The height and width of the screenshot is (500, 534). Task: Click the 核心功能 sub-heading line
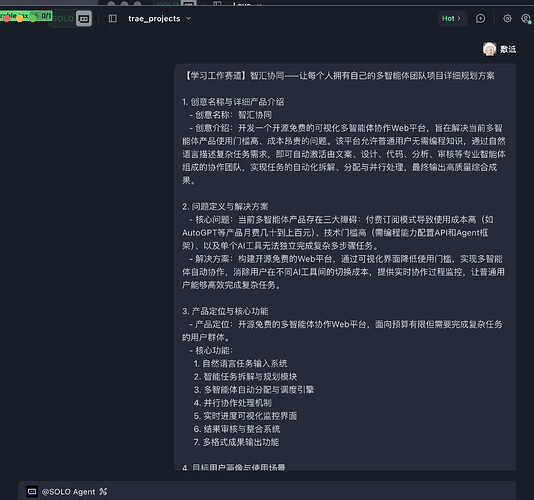coord(211,350)
